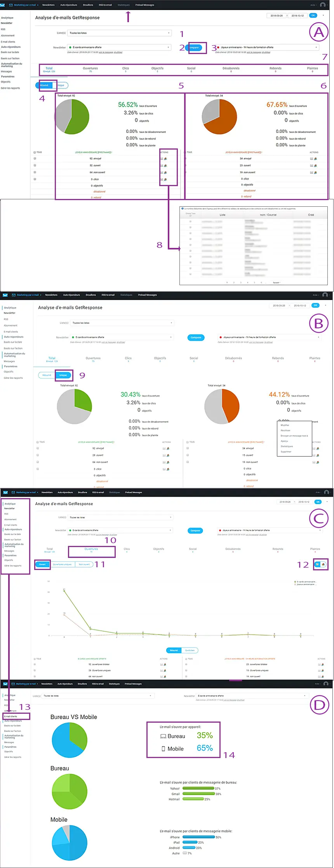Click the 2018-10-12 end date field, screenshot B
Image resolution: width=334 pixels, height=868 pixels.
click(300, 305)
